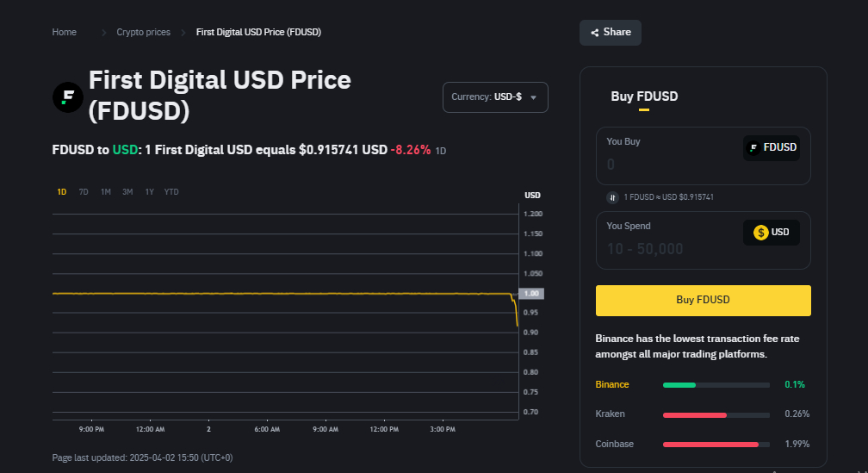Screen dimensions: 868x473
Task: Switch chart to the 1M range
Action: (105, 191)
